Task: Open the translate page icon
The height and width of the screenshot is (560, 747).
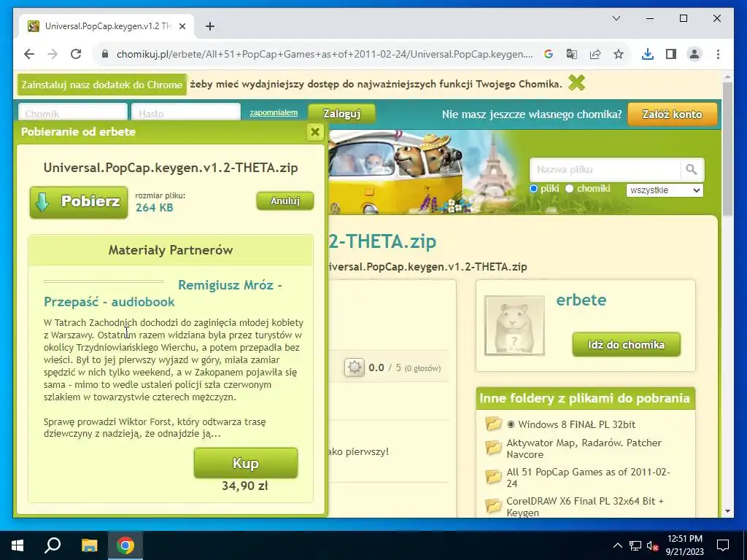Action: coord(572,54)
